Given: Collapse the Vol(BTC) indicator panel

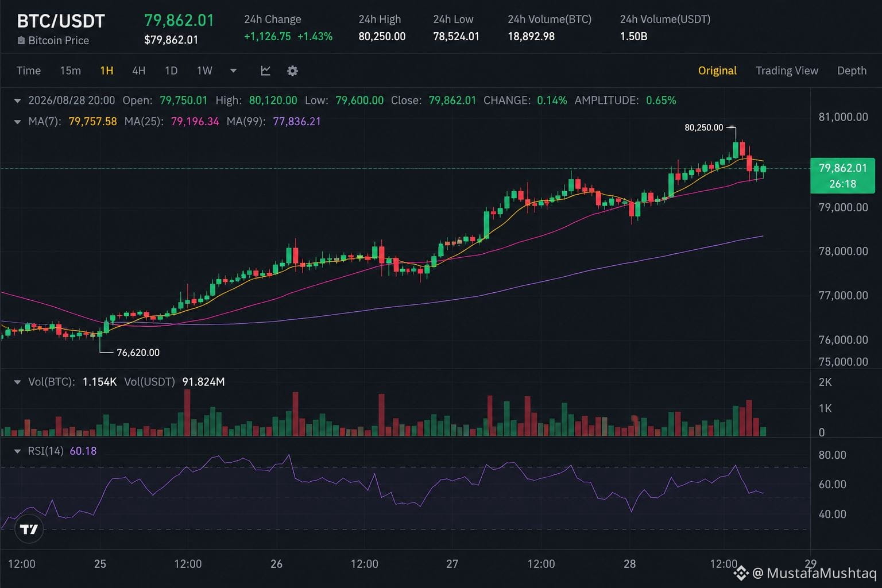Looking at the screenshot, I should point(17,382).
